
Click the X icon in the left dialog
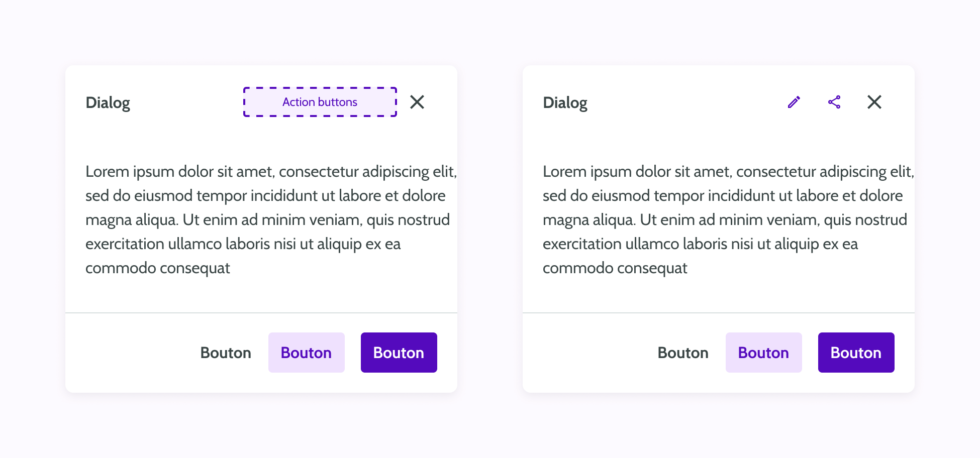(417, 102)
